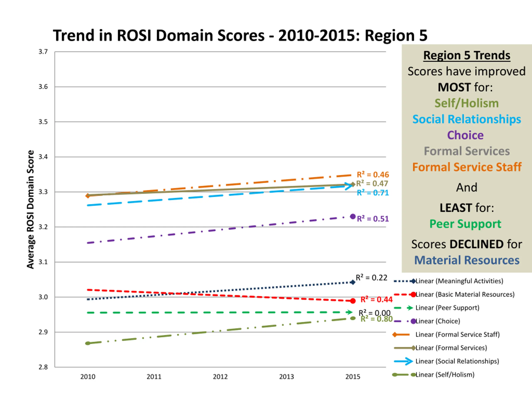The width and height of the screenshot is (532, 399).
Task: Click the y-axis value '3.0'
Action: coord(43,297)
